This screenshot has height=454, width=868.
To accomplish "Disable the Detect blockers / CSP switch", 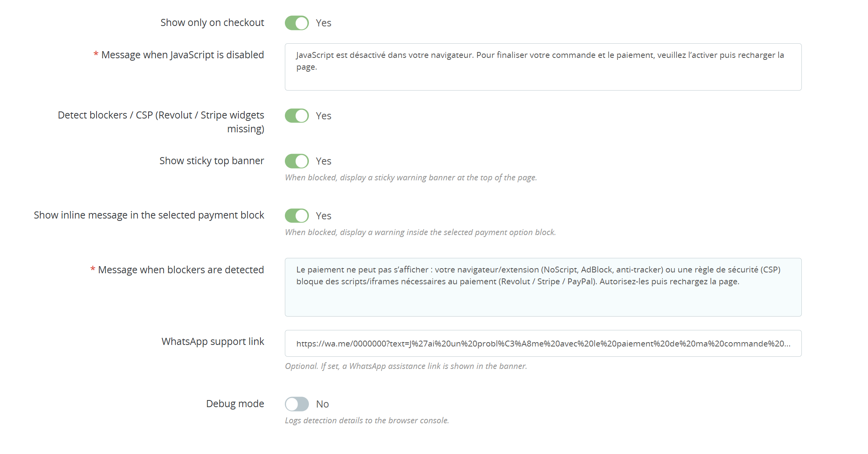I will (297, 116).
